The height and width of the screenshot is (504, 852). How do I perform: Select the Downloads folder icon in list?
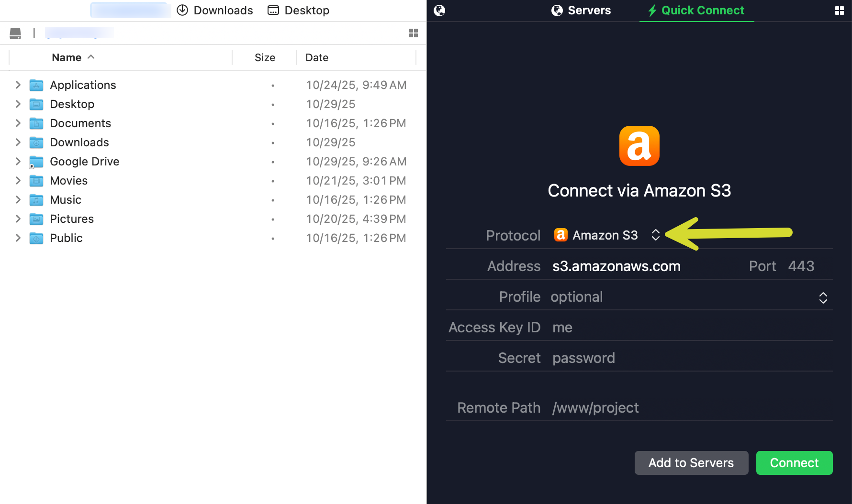coord(36,142)
